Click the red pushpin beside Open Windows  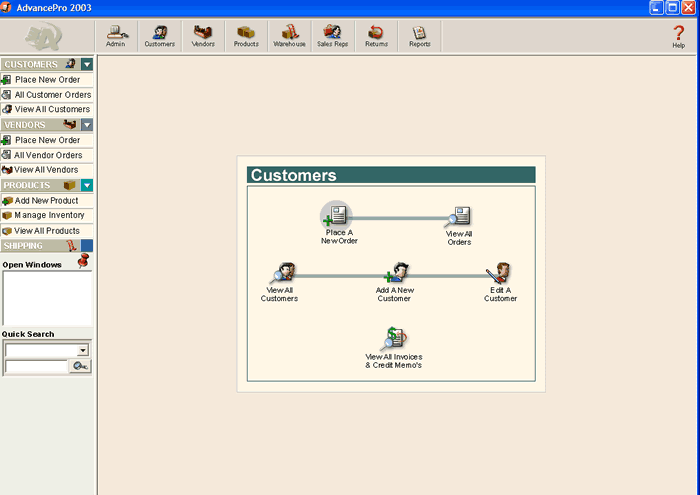83,261
